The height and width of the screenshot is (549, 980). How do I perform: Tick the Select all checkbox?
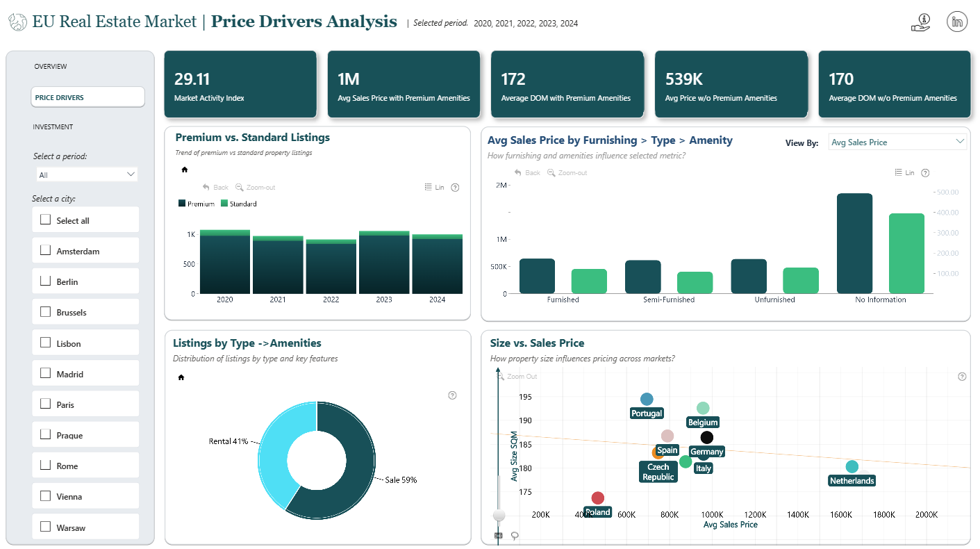click(46, 220)
